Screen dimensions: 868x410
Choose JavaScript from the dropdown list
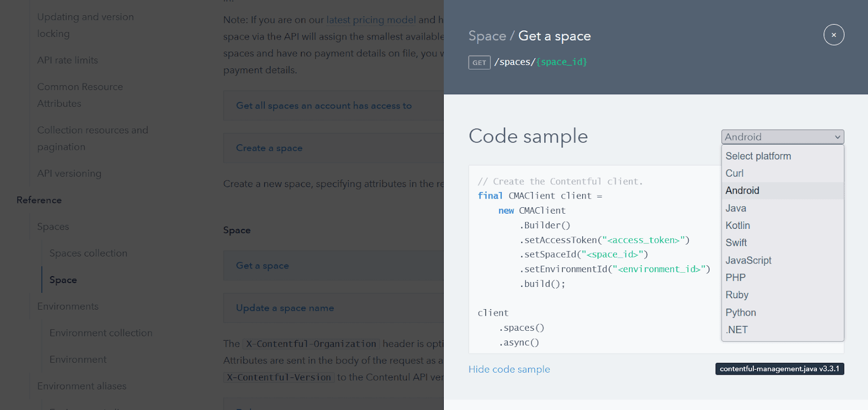(x=748, y=260)
